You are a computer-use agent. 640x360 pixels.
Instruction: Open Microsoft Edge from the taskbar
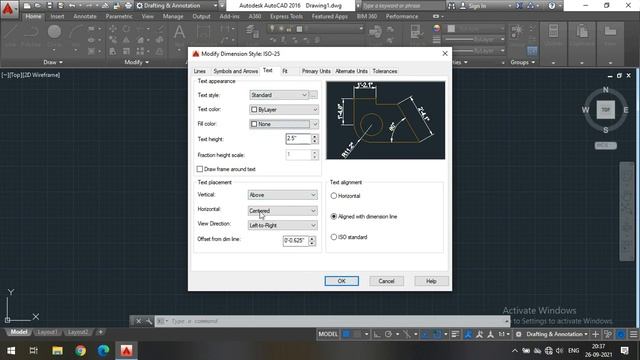[103, 350]
